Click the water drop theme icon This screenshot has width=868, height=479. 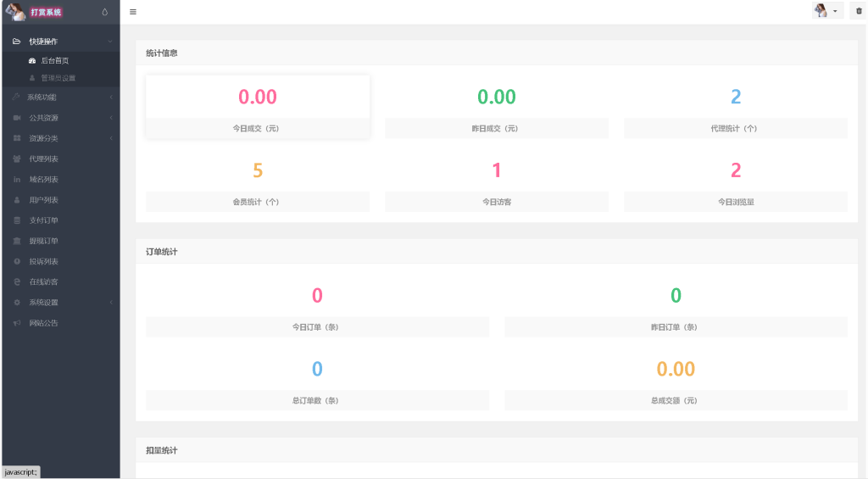104,12
